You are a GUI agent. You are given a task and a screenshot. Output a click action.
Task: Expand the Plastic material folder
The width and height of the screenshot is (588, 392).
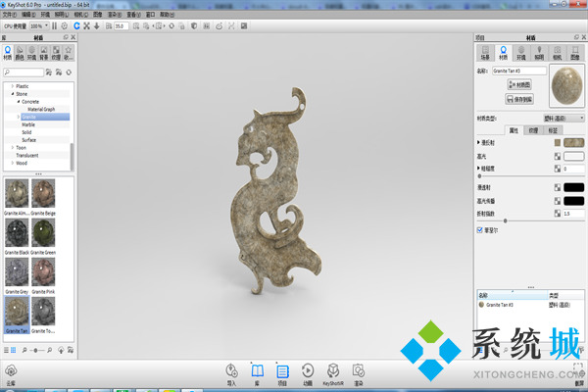(12, 86)
